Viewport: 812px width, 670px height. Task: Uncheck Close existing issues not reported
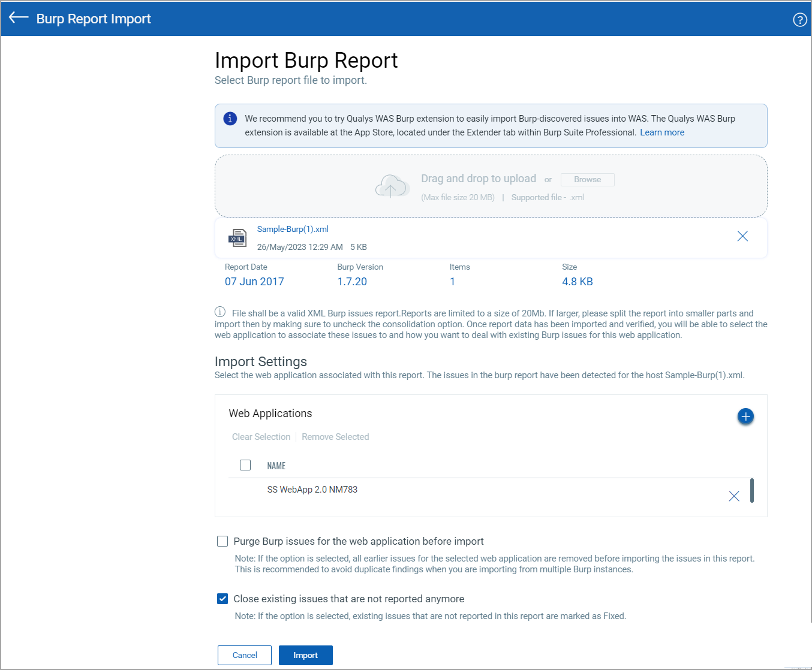[222, 599]
